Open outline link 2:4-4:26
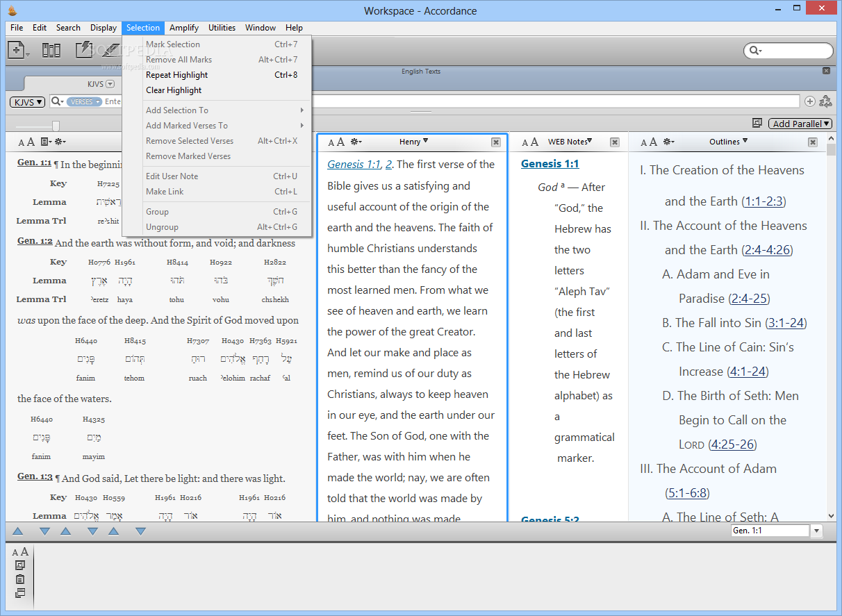The width and height of the screenshot is (842, 616). point(767,250)
